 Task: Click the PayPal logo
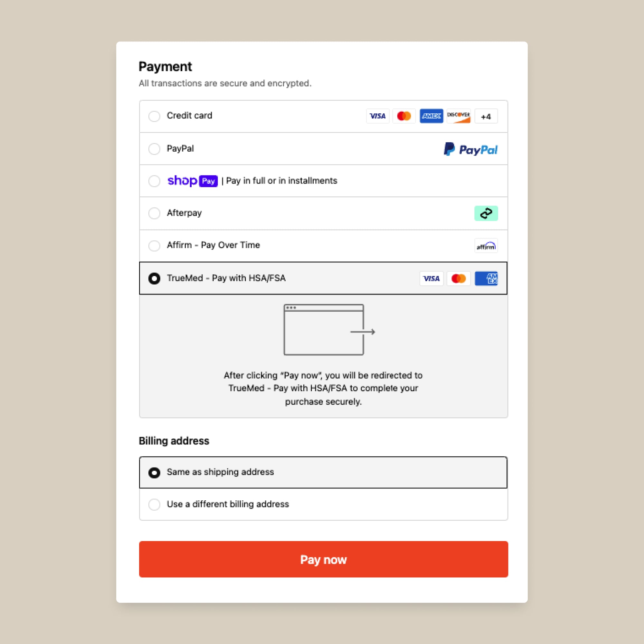click(470, 149)
